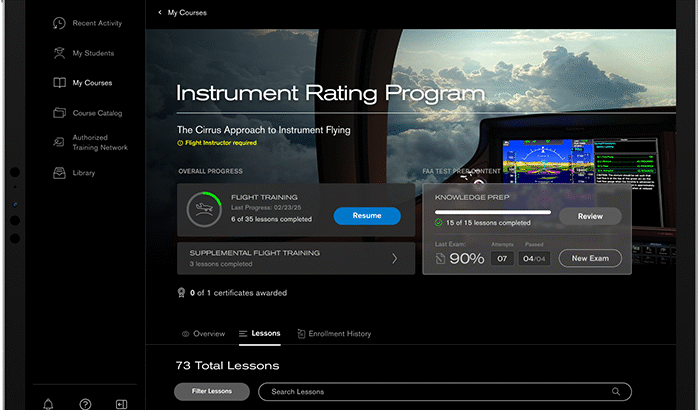
Task: Start a New Exam
Action: pos(590,258)
